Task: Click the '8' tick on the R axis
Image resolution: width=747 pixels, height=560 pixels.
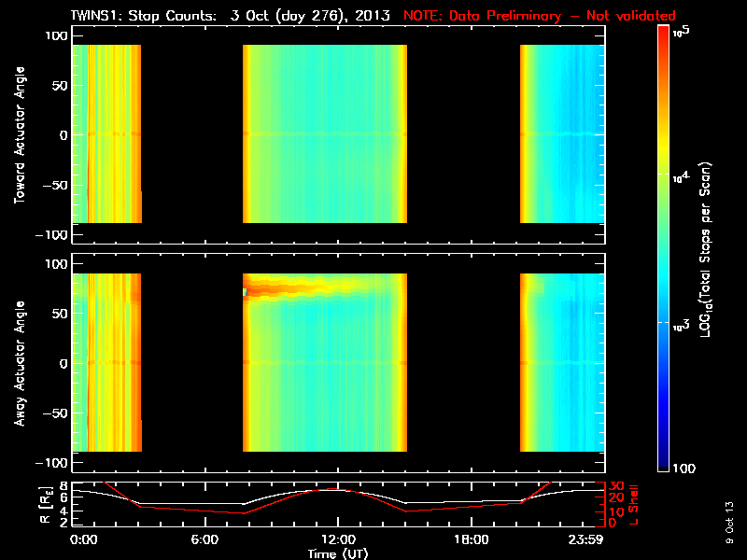Action: [x=64, y=486]
